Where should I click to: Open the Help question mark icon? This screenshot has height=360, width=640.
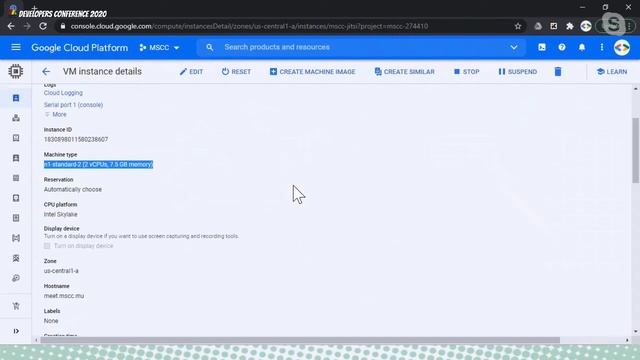tap(562, 47)
